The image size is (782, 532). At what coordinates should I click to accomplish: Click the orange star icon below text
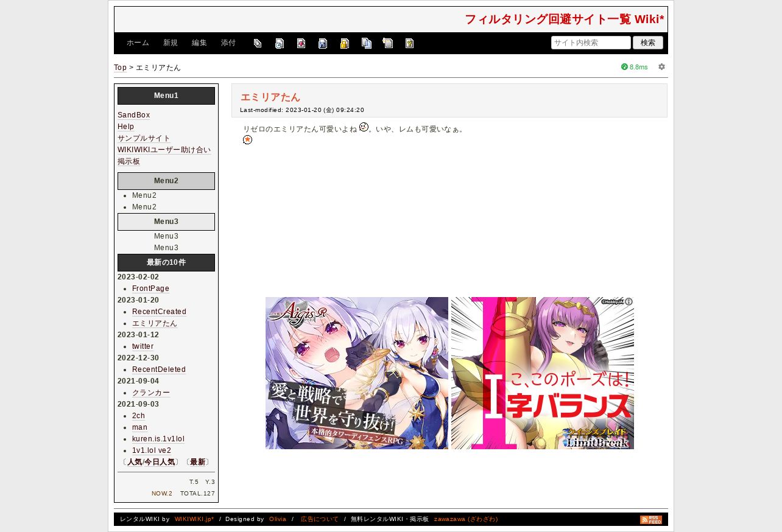pos(247,140)
